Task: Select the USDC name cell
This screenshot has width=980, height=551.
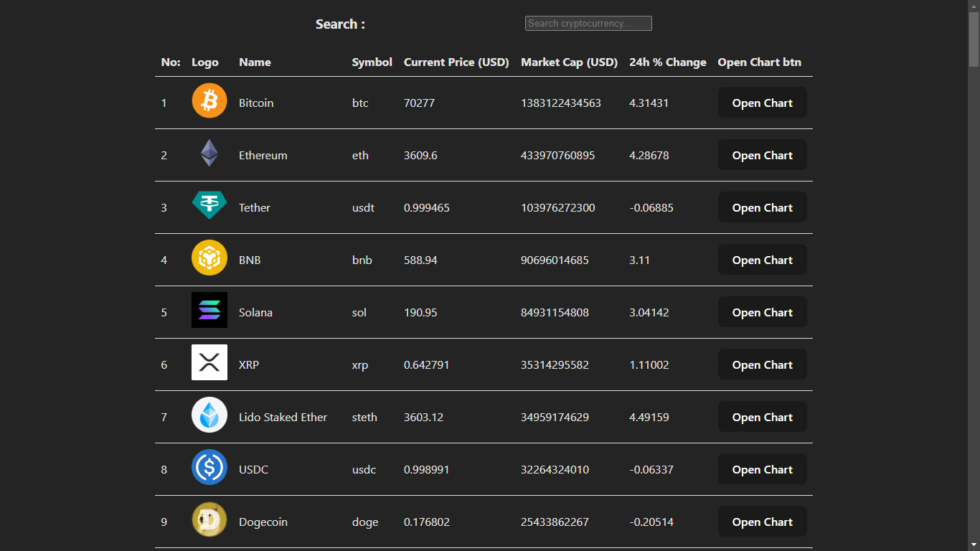Action: [x=253, y=470]
